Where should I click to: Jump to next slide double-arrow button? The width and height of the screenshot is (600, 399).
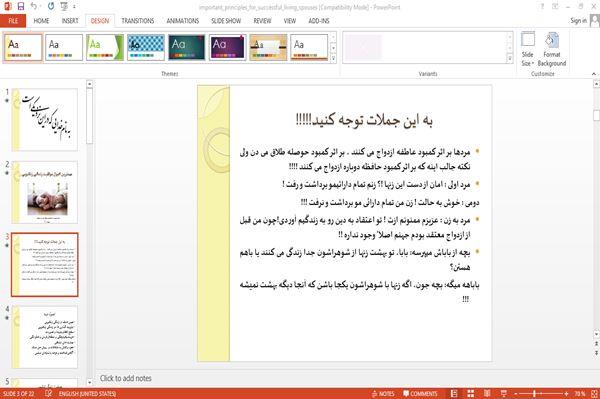coord(596,352)
